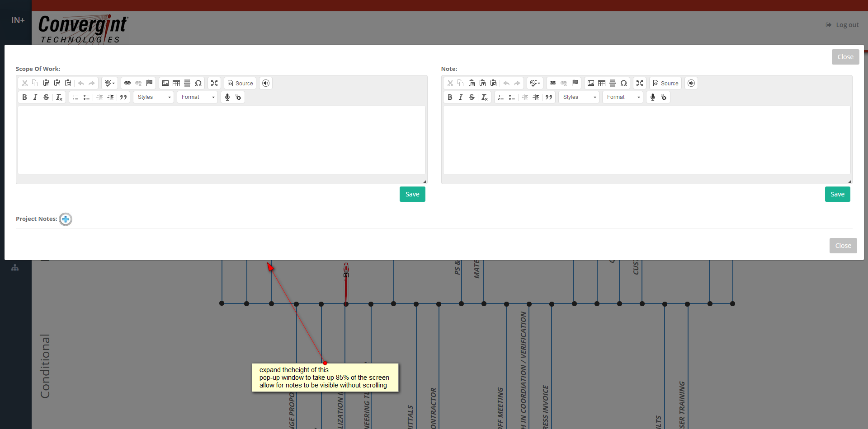Image resolution: width=868 pixels, height=429 pixels.
Task: Maximize the Scope Of Work editor
Action: 214,83
